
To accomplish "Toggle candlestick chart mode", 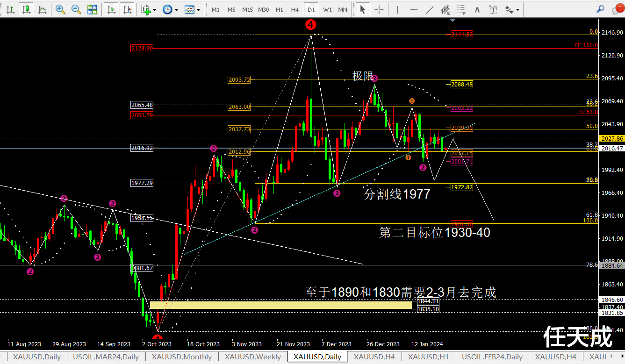I will click(x=27, y=9).
